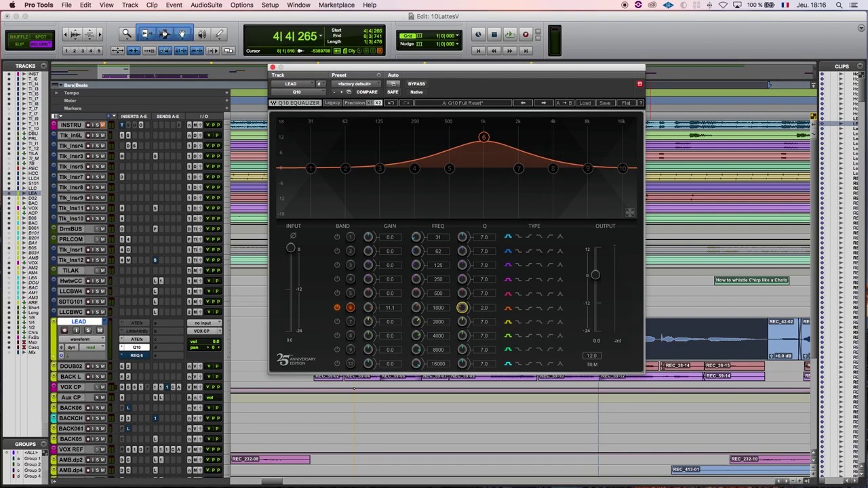The image size is (868, 488).
Task: Open the Track menu
Action: [130, 5]
